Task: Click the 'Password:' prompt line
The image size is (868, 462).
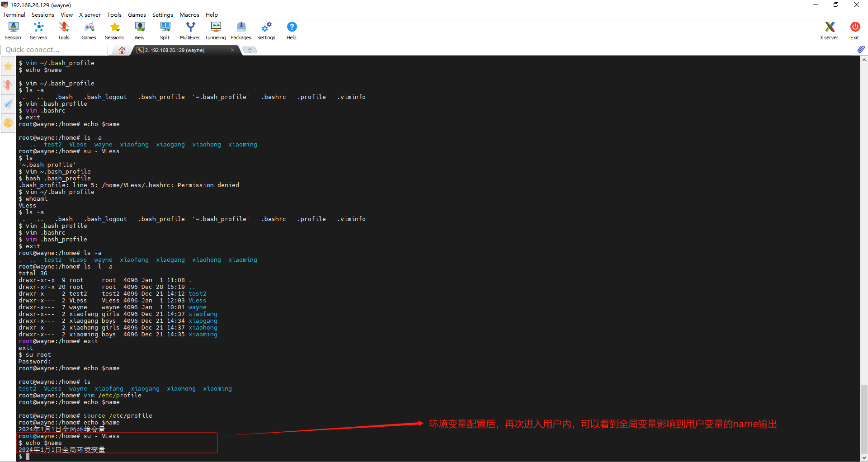Action: (x=35, y=362)
